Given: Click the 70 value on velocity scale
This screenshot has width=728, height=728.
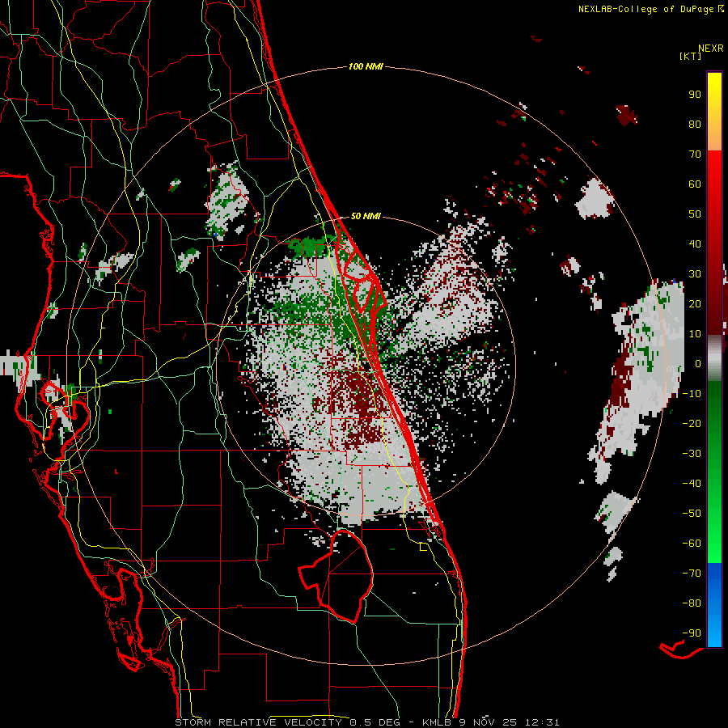Looking at the screenshot, I should pos(695,154).
